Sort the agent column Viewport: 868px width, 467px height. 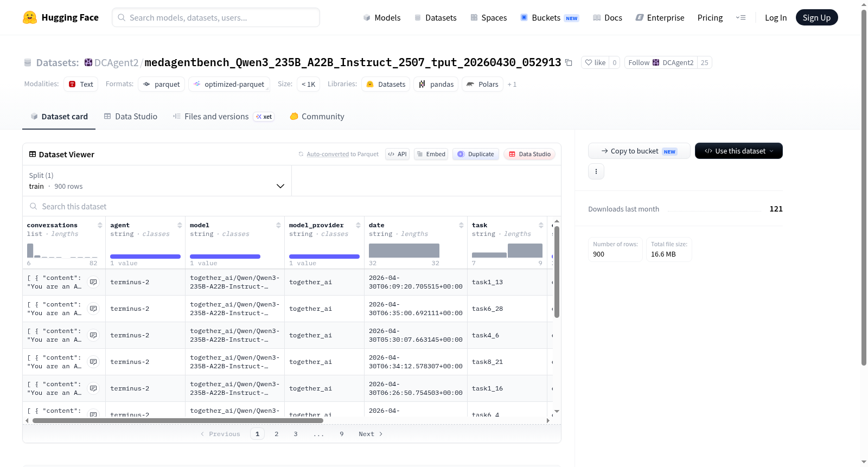click(x=180, y=225)
